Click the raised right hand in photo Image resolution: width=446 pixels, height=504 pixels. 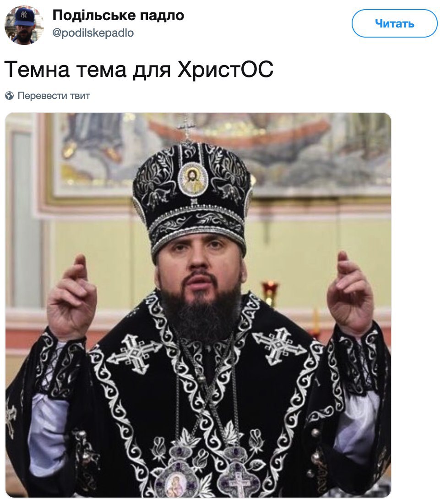click(350, 295)
